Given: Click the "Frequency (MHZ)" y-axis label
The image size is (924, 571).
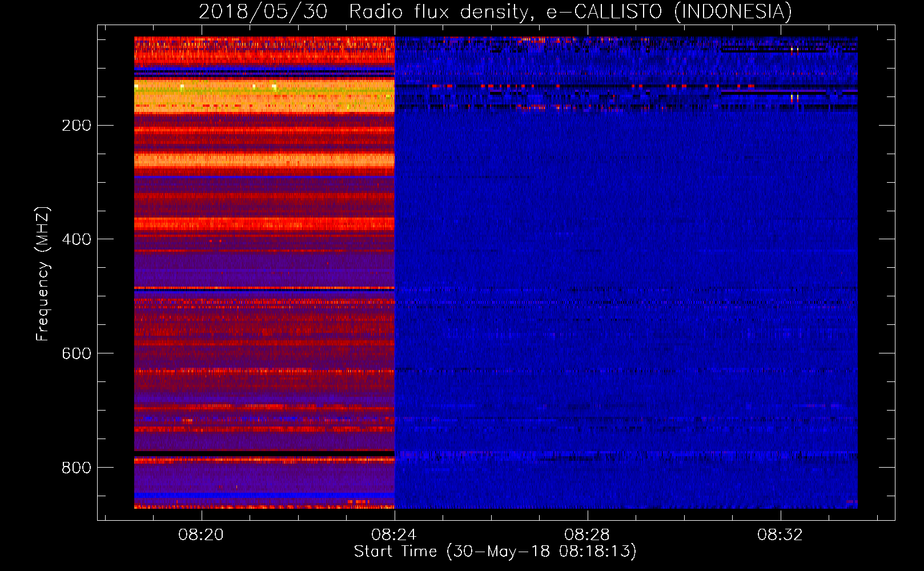Looking at the screenshot, I should point(43,274).
